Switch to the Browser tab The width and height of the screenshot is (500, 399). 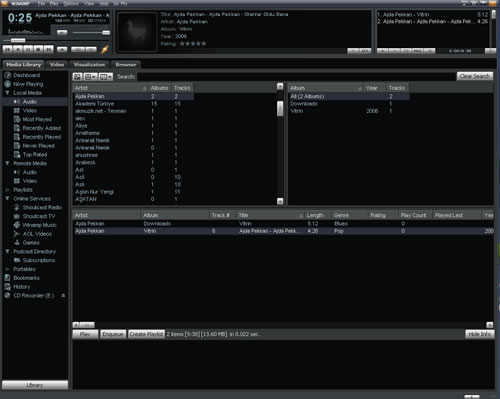click(x=126, y=64)
